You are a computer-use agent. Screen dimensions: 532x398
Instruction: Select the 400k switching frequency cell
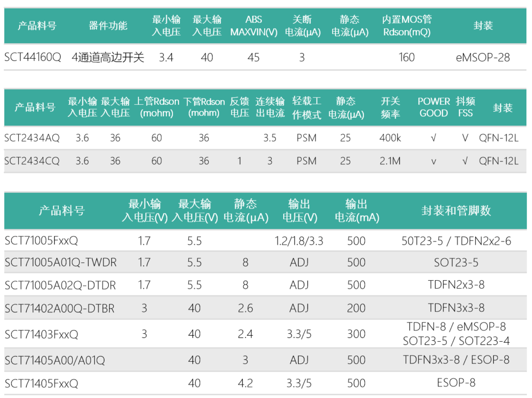(x=390, y=138)
